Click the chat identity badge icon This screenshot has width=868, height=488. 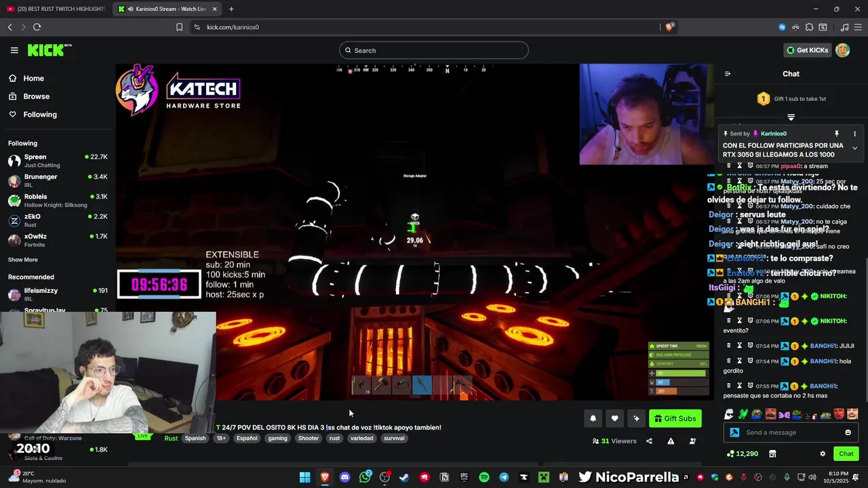coord(734,432)
